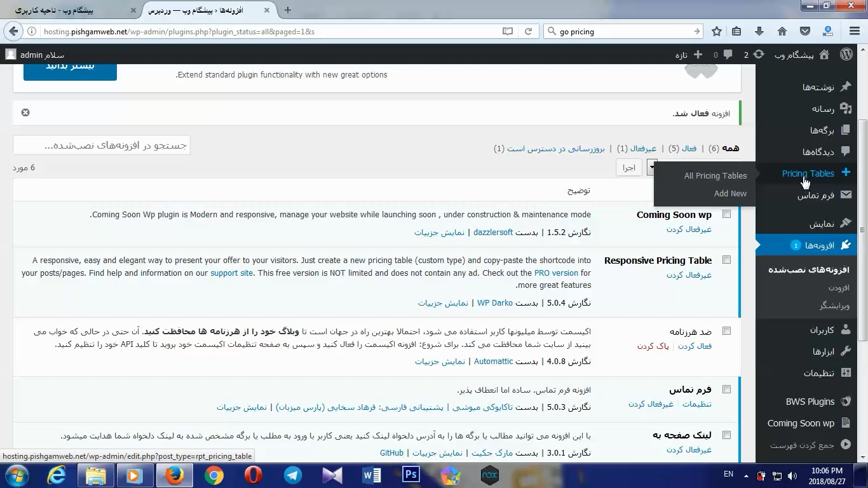
Task: Open the WordPress logo menu in admin bar
Action: pos(846,55)
